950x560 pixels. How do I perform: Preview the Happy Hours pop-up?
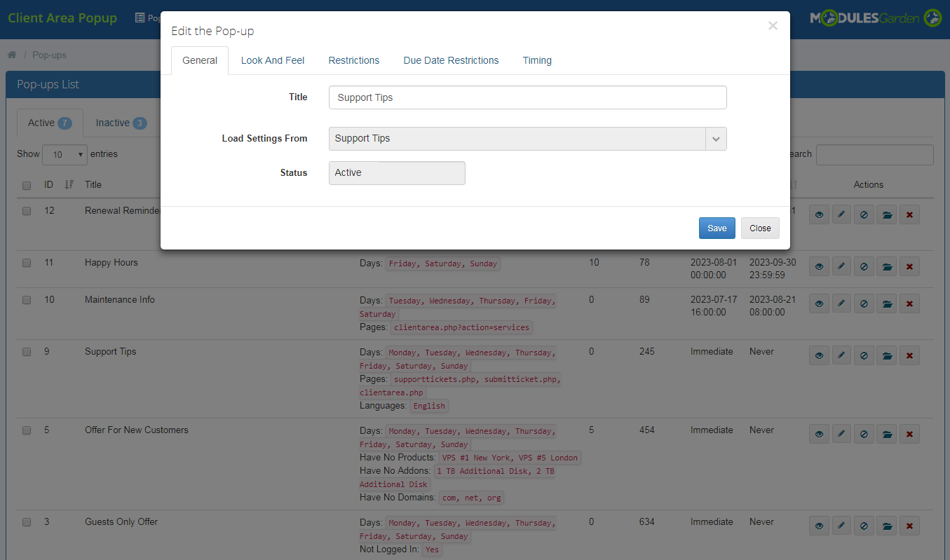pos(819,266)
